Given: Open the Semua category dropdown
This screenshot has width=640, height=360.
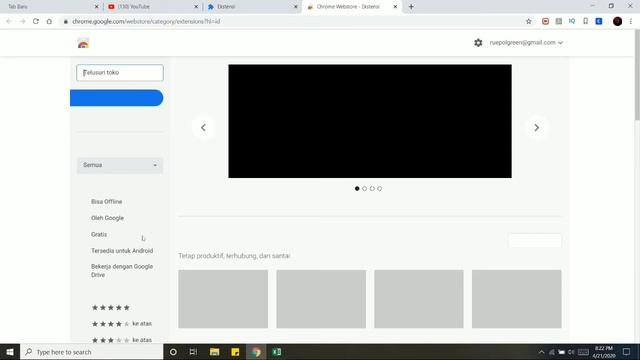Looking at the screenshot, I should coord(120,165).
